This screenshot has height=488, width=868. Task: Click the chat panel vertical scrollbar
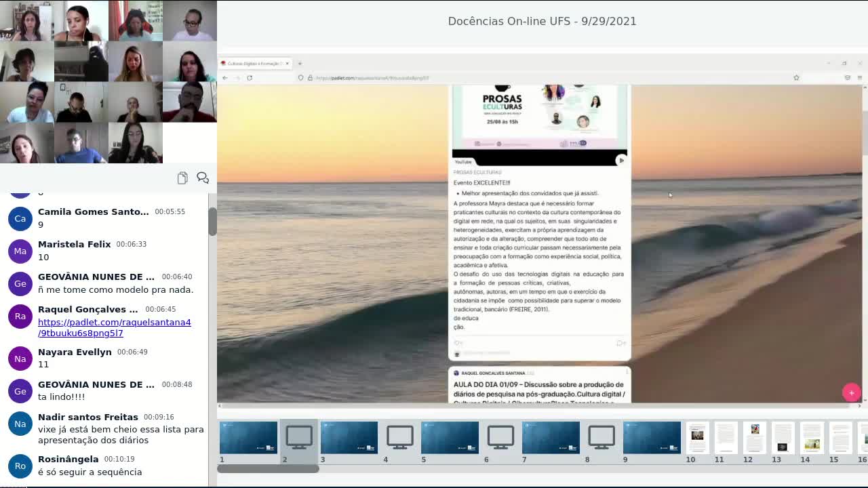point(212,222)
